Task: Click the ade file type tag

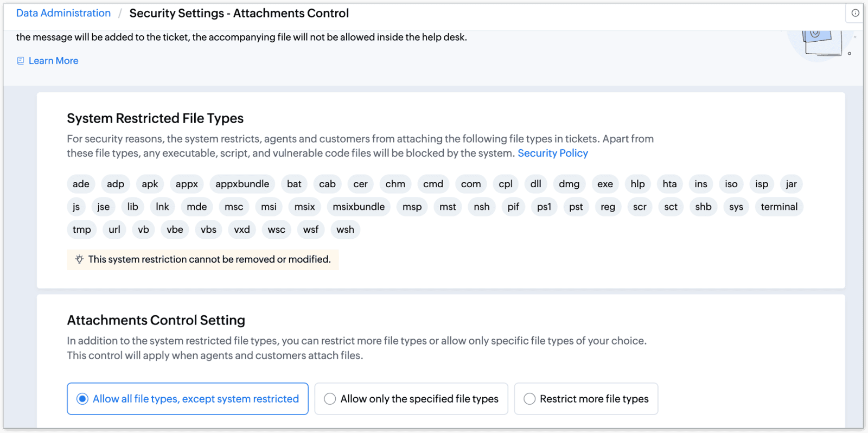Action: (x=81, y=184)
